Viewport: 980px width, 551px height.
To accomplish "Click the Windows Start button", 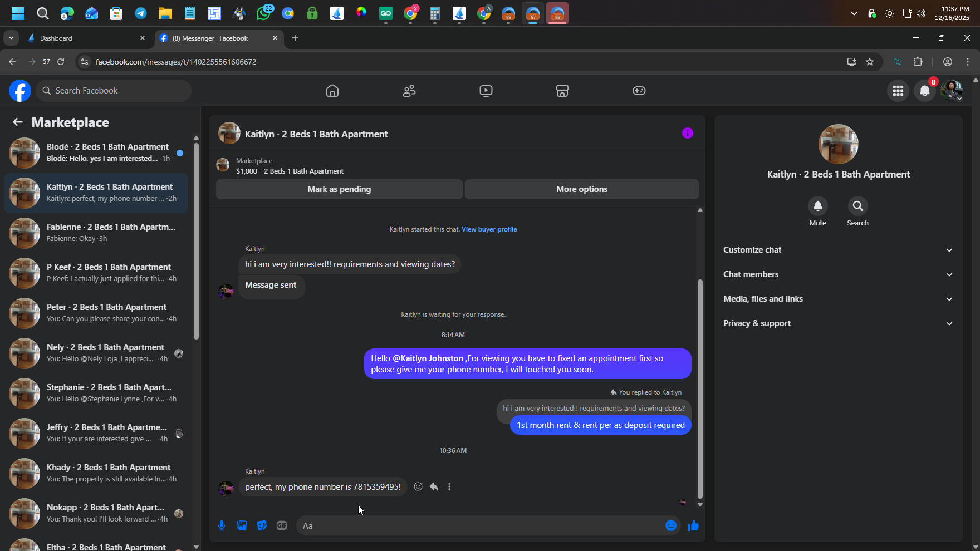I will [18, 13].
